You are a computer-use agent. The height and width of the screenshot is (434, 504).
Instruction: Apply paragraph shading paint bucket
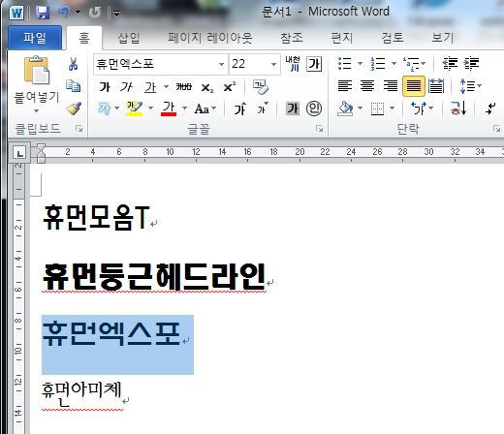(345, 108)
